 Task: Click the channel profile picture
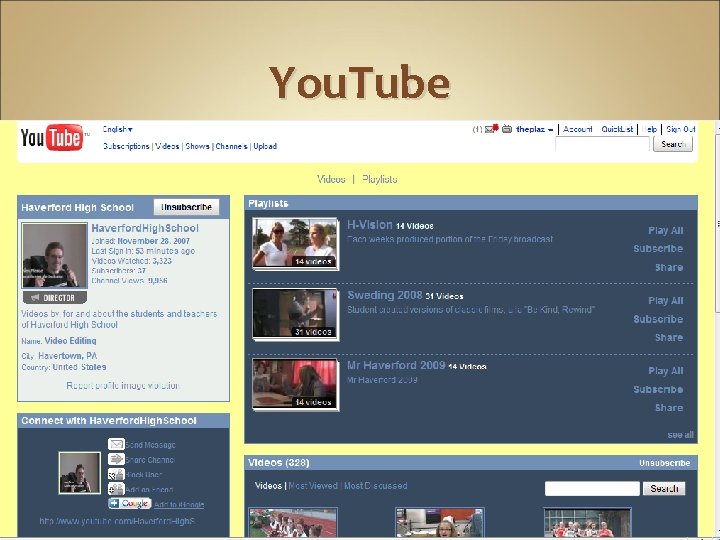55,256
